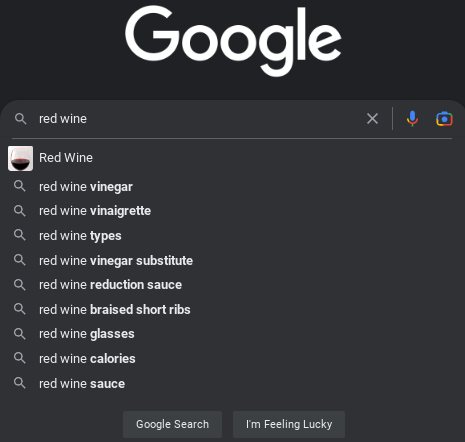Click the search icon beside red wine types
This screenshot has width=465, height=442.
click(20, 235)
